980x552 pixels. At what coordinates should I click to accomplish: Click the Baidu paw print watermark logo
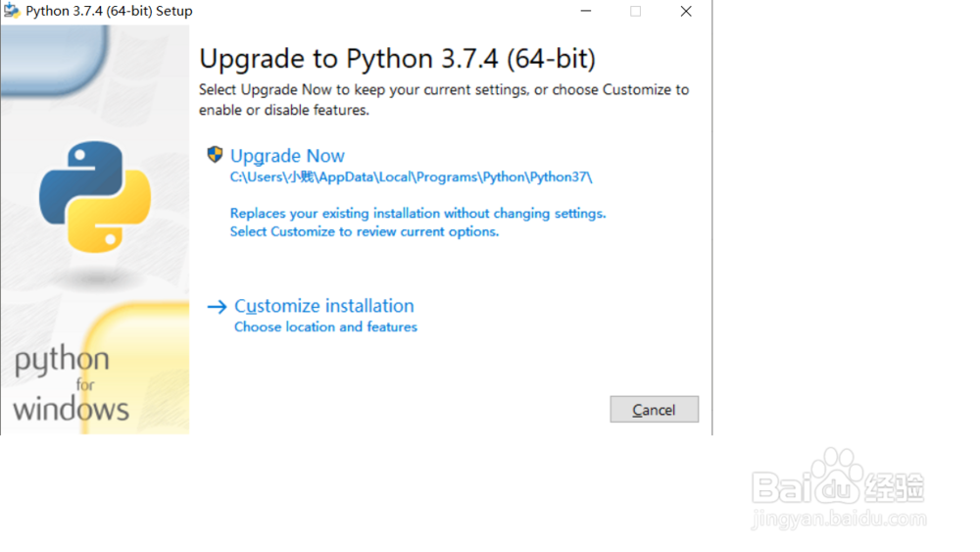[x=832, y=477]
